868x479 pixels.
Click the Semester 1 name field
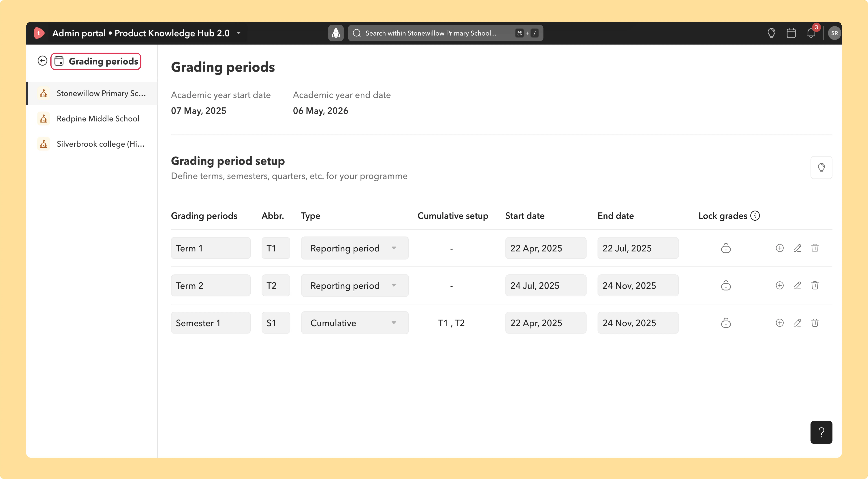pos(211,323)
